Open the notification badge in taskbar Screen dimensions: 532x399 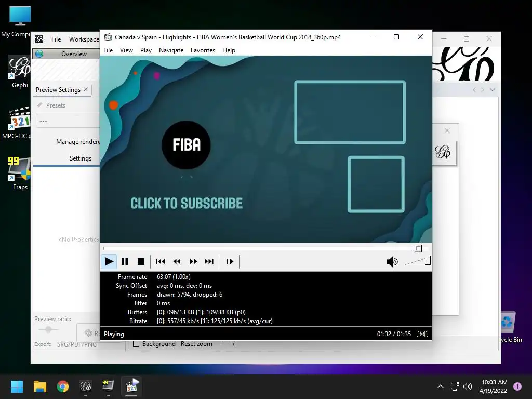(x=517, y=387)
